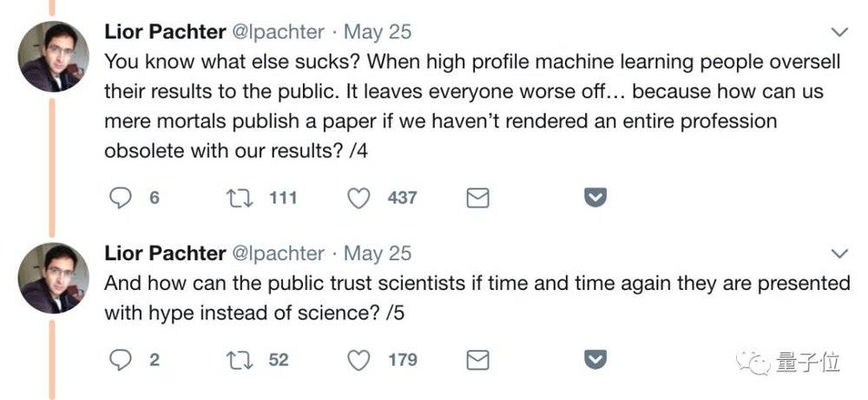Reply to the /5 tweet about hype
Screen dimensions: 868x400
[120, 359]
